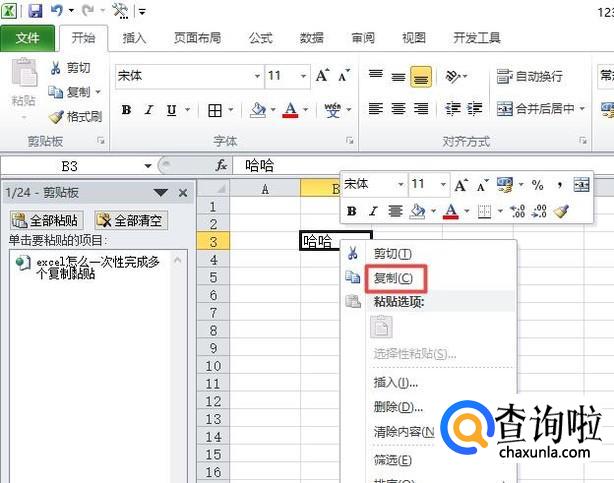The height and width of the screenshot is (483, 614).
Task: Click the Undo arrow icon
Action: 57,10
